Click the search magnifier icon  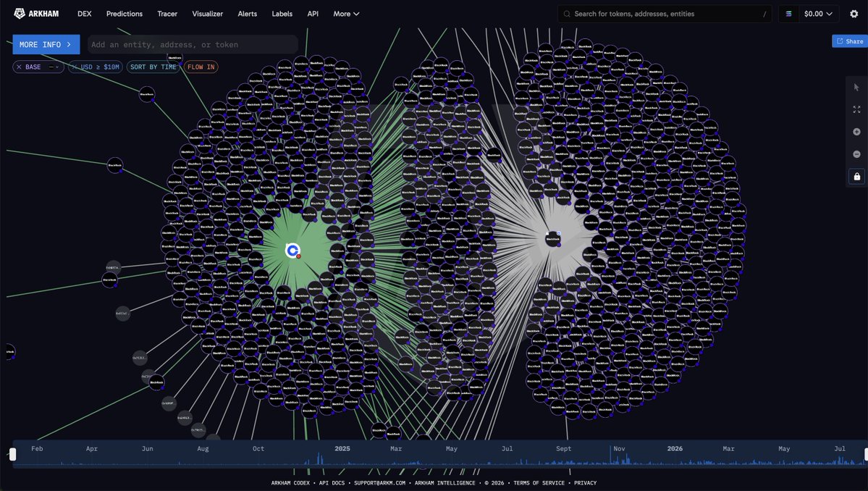click(x=567, y=14)
